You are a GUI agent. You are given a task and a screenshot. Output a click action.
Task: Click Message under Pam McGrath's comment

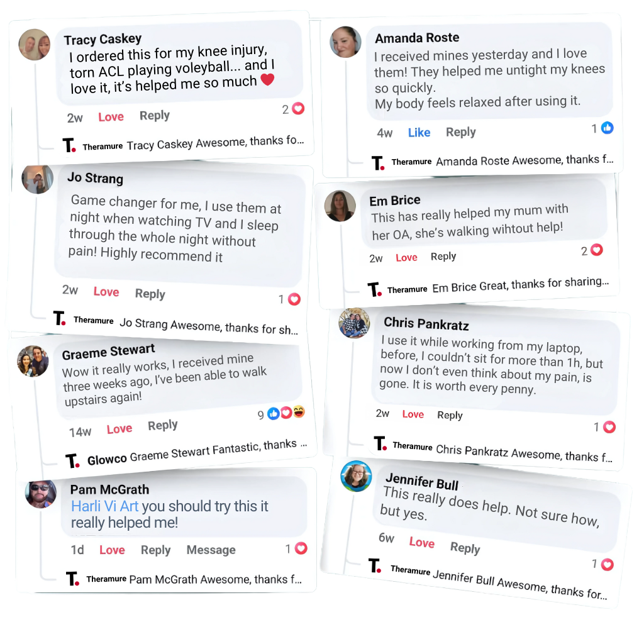coord(211,550)
